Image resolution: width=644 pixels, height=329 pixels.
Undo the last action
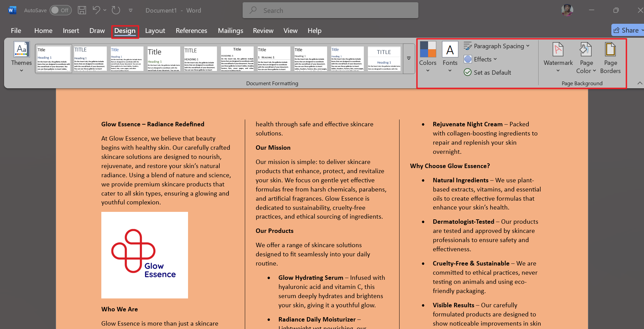96,10
